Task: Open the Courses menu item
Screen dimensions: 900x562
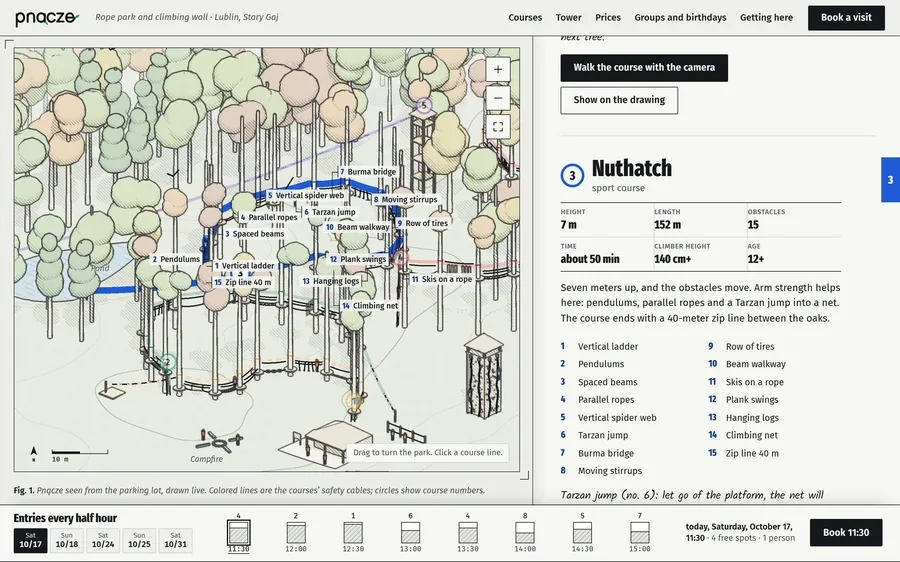Action: (525, 17)
